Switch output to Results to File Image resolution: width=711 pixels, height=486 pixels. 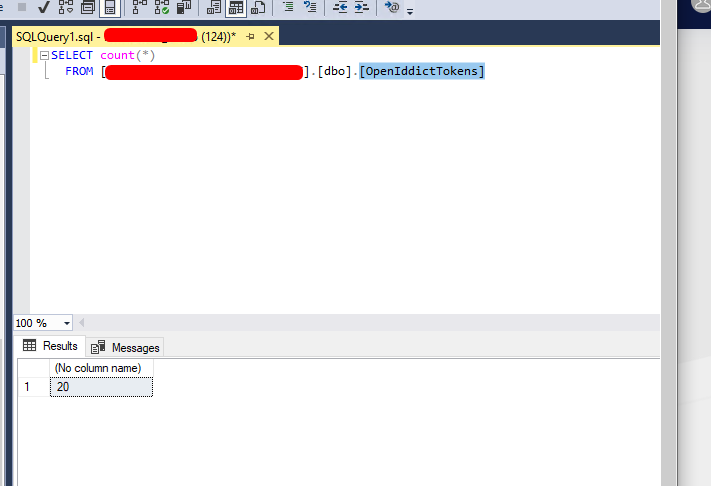pyautogui.click(x=258, y=7)
